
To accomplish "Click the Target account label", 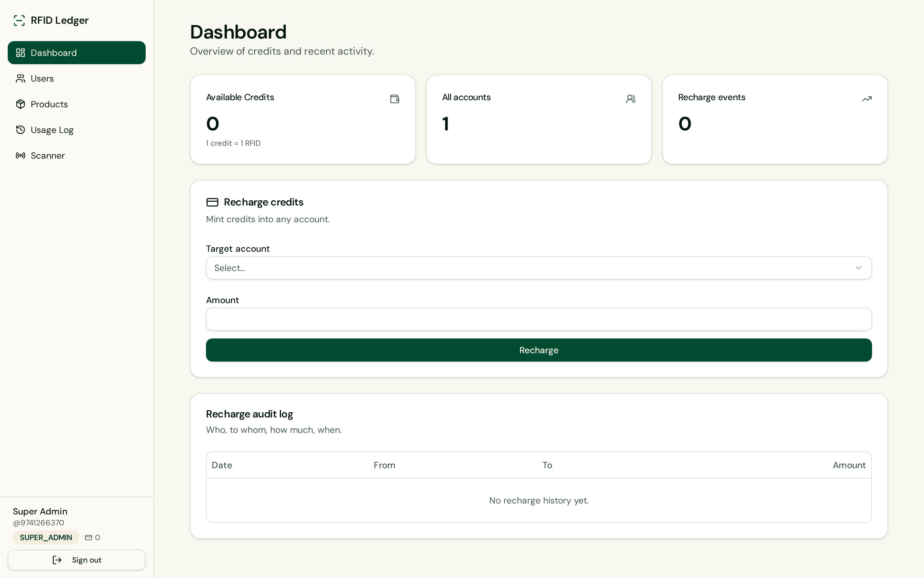I will click(238, 249).
